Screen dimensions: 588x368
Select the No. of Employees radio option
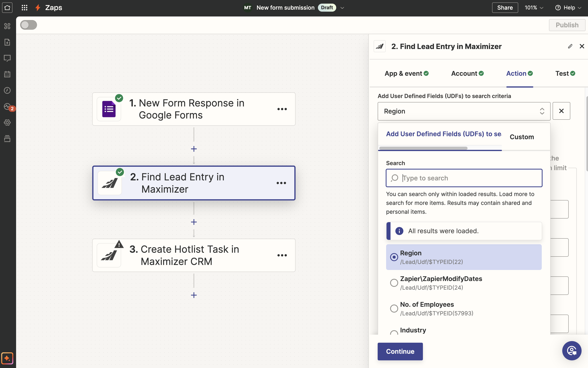[394, 308]
